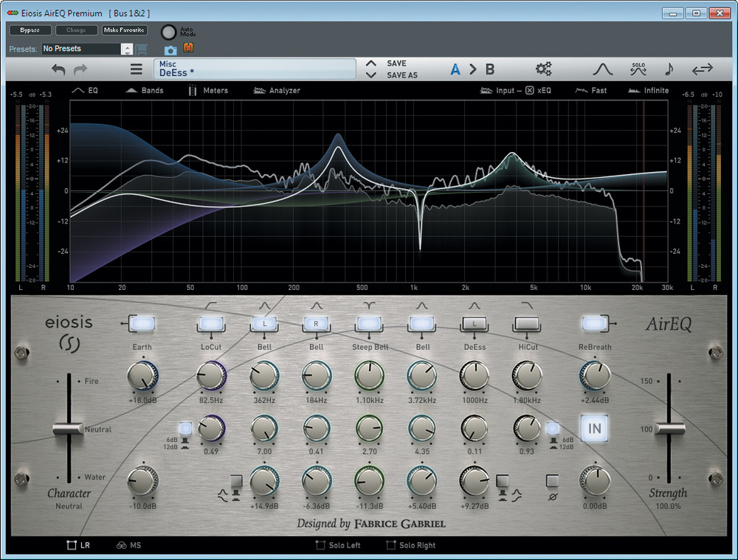Screen dimensions: 738x560
Task: Click the camera snapshot icon
Action: pyautogui.click(x=170, y=50)
